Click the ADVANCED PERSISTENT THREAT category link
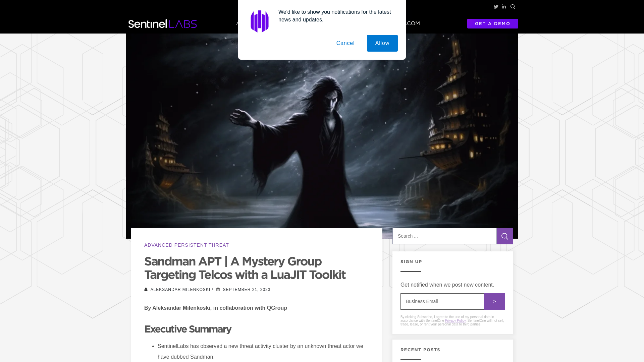This screenshot has height=362, width=644. click(x=186, y=245)
